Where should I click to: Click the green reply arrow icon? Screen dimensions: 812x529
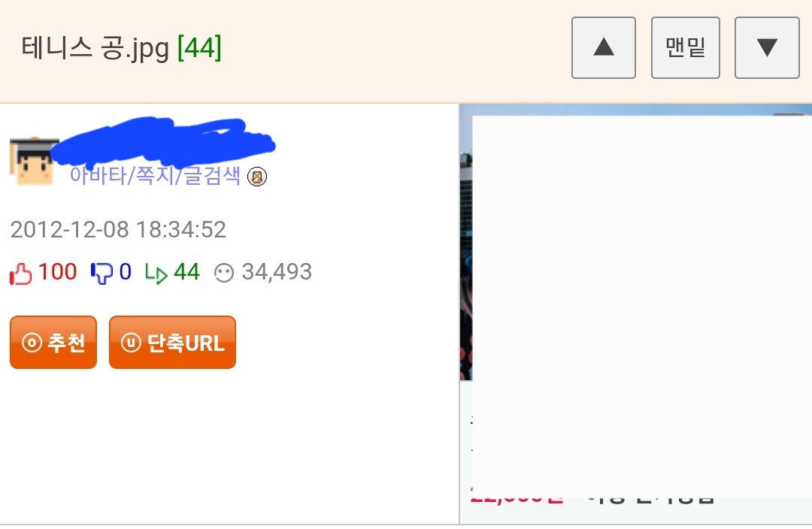click(x=156, y=274)
